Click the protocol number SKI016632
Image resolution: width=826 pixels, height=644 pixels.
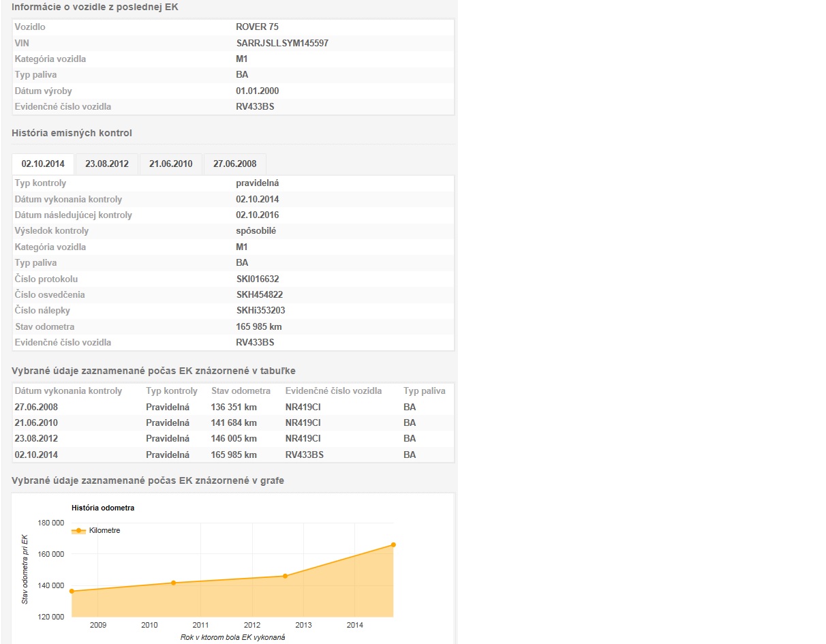(257, 279)
